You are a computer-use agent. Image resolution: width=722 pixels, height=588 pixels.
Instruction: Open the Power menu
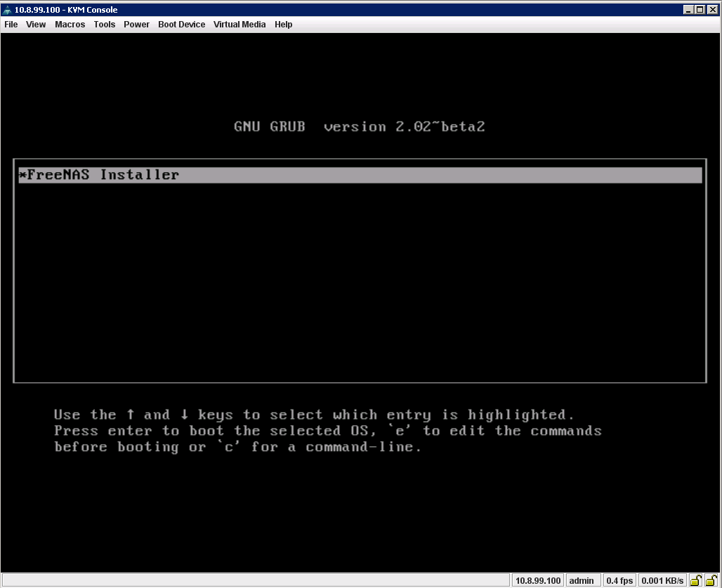(x=136, y=25)
